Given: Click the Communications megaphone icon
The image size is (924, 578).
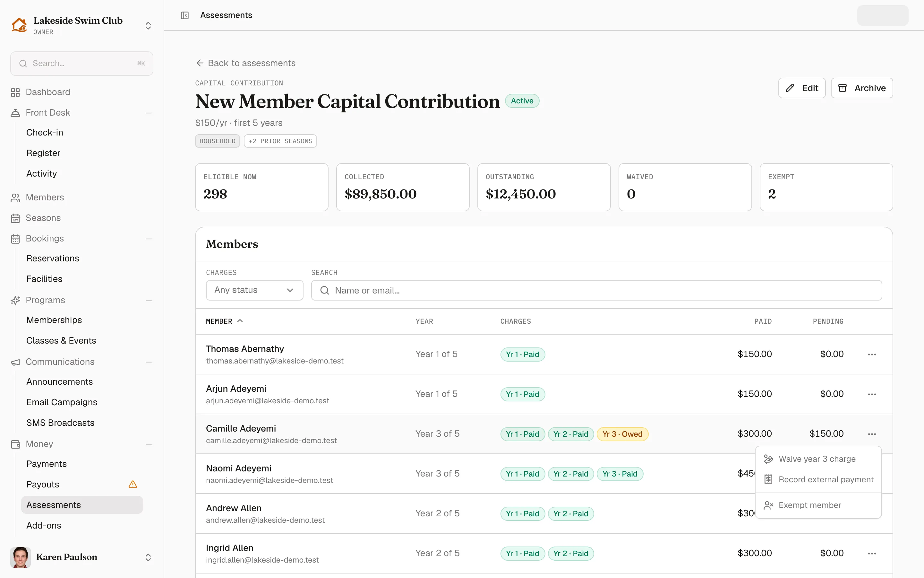Looking at the screenshot, I should 15,362.
